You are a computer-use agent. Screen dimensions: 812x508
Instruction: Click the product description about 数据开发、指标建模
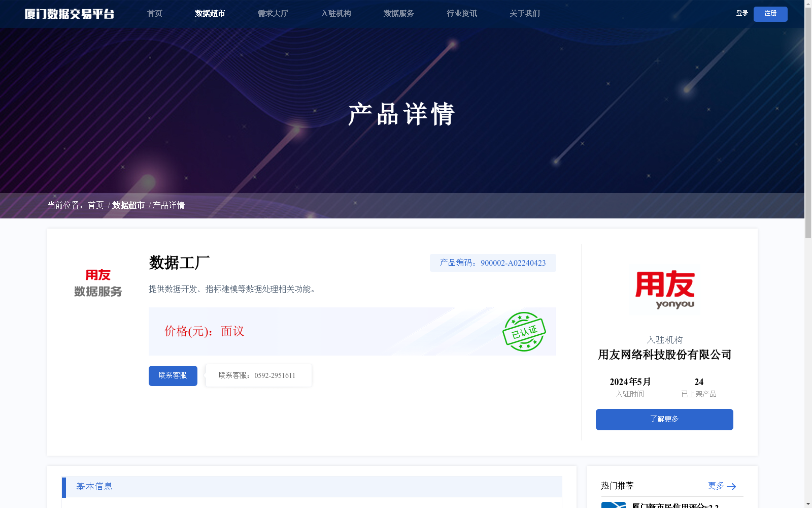[x=233, y=289]
